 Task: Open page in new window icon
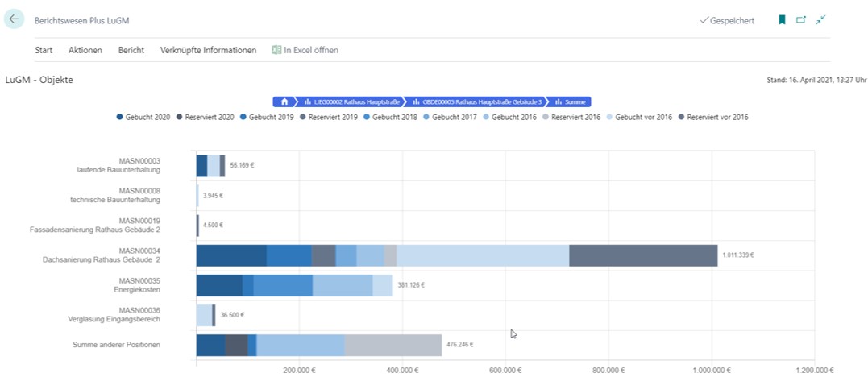[801, 20]
